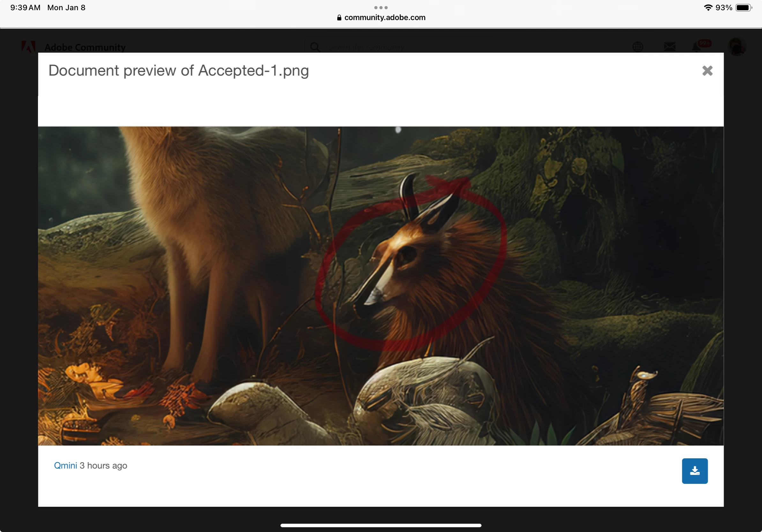Click the search magnifier icon
This screenshot has width=762, height=532.
click(x=315, y=47)
